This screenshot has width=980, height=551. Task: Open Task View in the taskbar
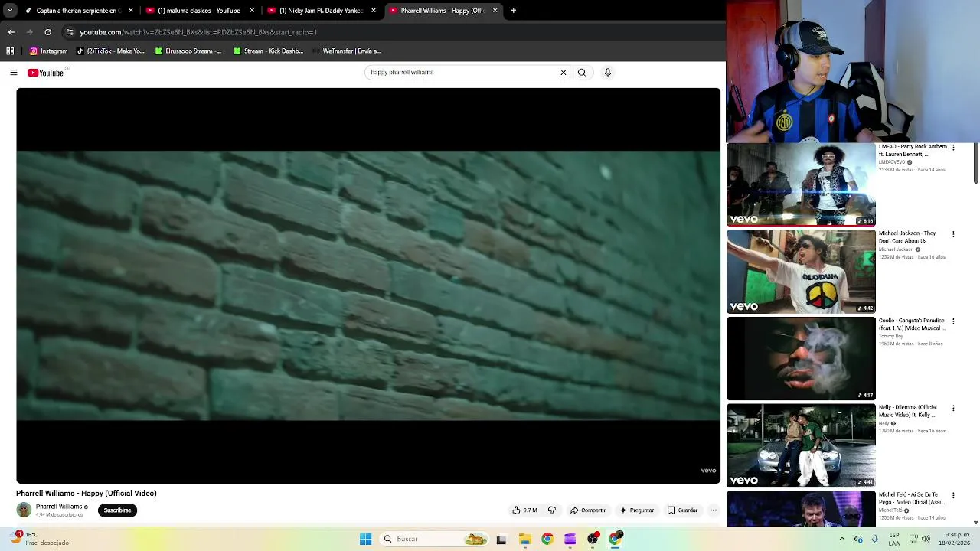pos(501,539)
